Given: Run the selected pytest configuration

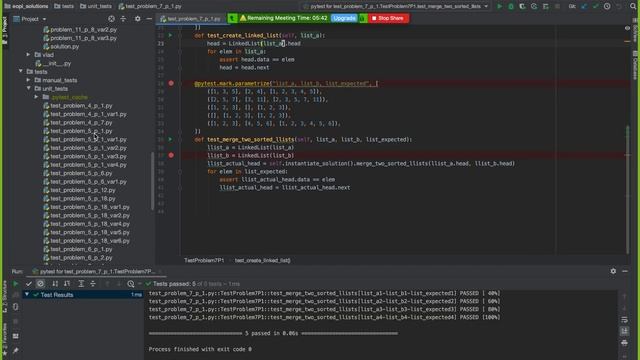Looking at the screenshot, I should 499,7.
